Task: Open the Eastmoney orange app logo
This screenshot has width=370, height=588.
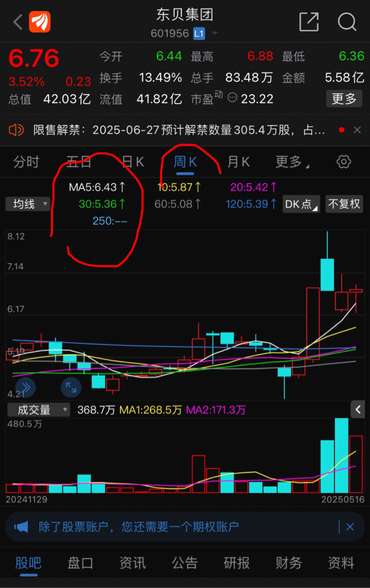Action: tap(40, 22)
